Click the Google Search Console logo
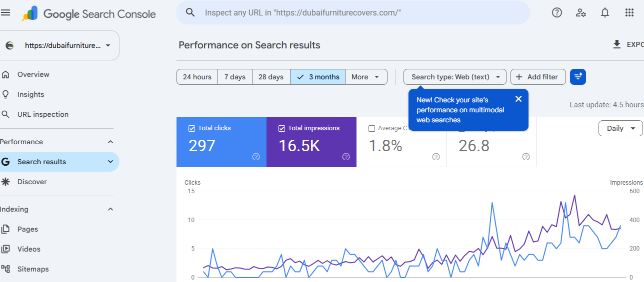644x282 pixels. pyautogui.click(x=89, y=13)
